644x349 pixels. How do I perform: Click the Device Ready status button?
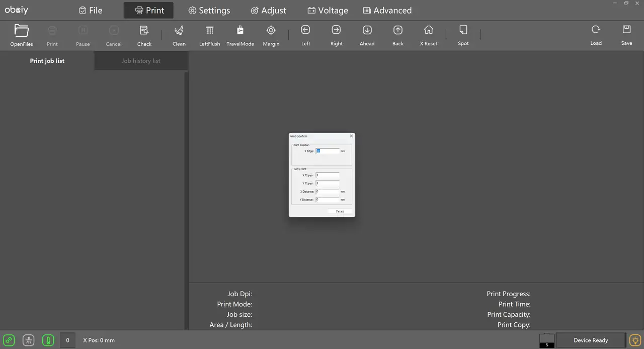[591, 340]
